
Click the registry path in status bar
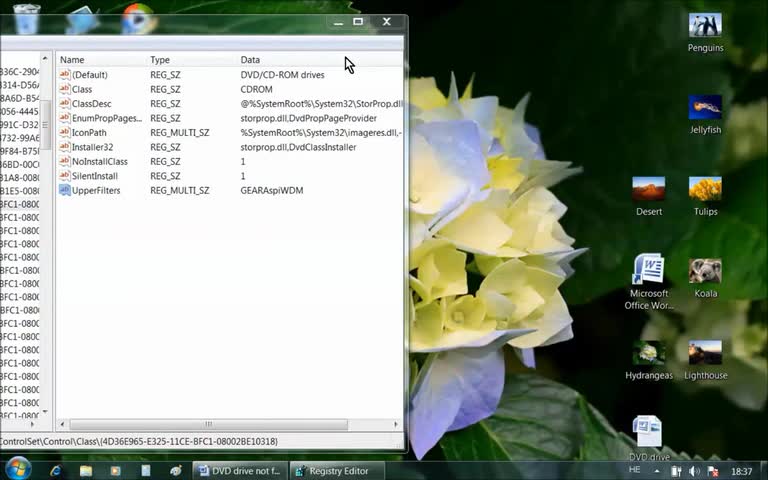click(139, 442)
